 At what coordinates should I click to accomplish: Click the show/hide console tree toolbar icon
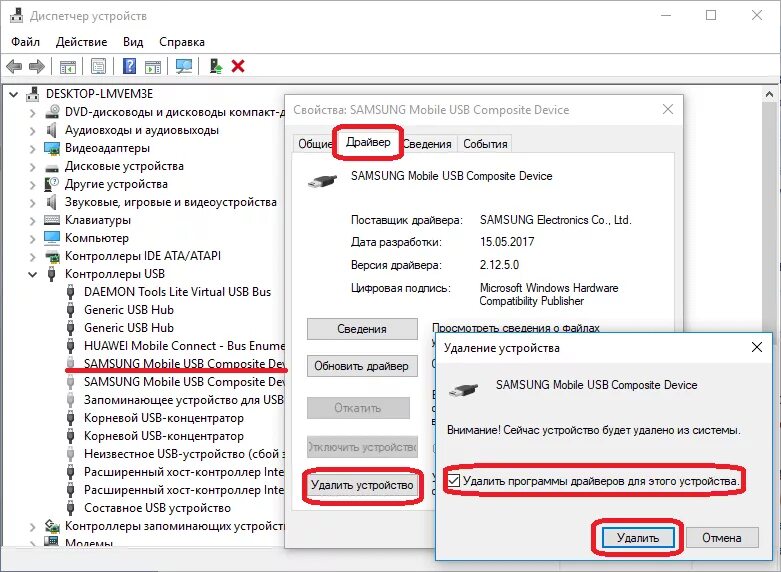68,66
